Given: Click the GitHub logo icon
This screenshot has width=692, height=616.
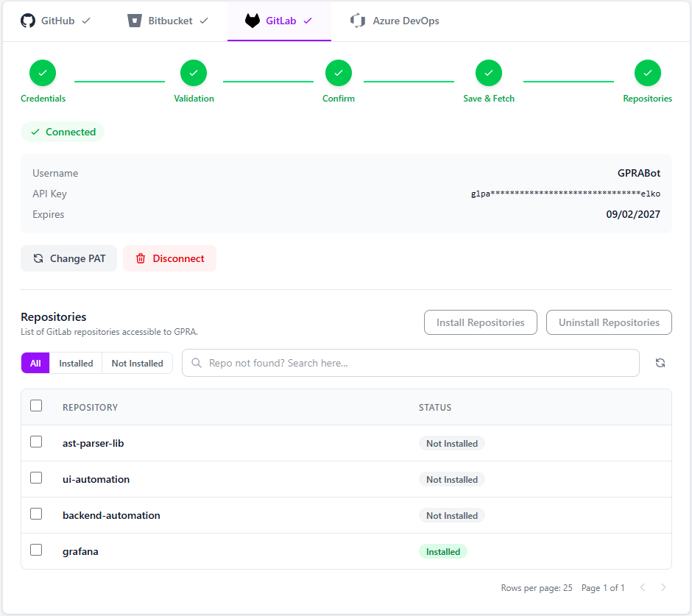Looking at the screenshot, I should pyautogui.click(x=28, y=21).
